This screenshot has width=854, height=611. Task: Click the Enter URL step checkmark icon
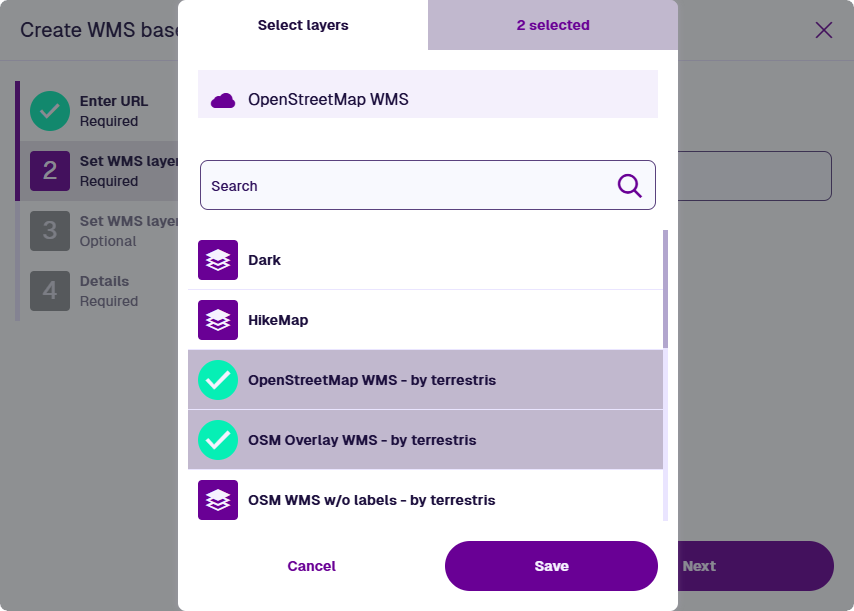pyautogui.click(x=49, y=111)
